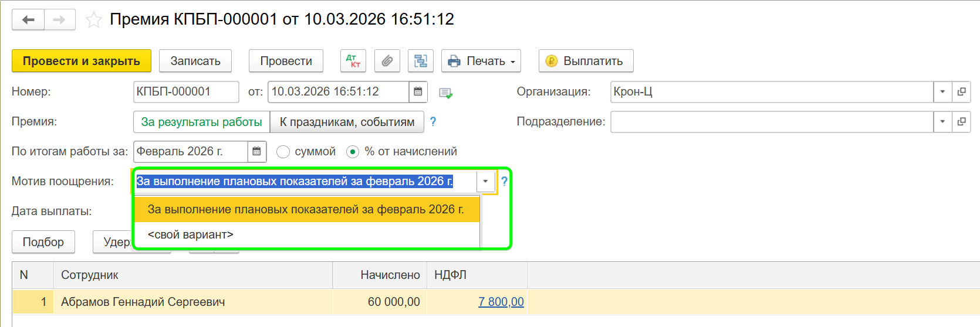980x327 pixels.
Task: Click the Записать button
Action: pos(195,61)
